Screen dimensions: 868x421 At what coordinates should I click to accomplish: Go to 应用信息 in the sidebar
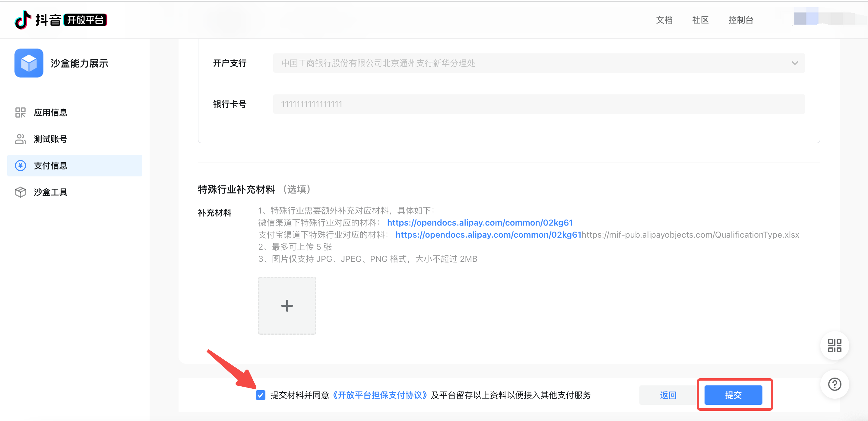pos(75,112)
